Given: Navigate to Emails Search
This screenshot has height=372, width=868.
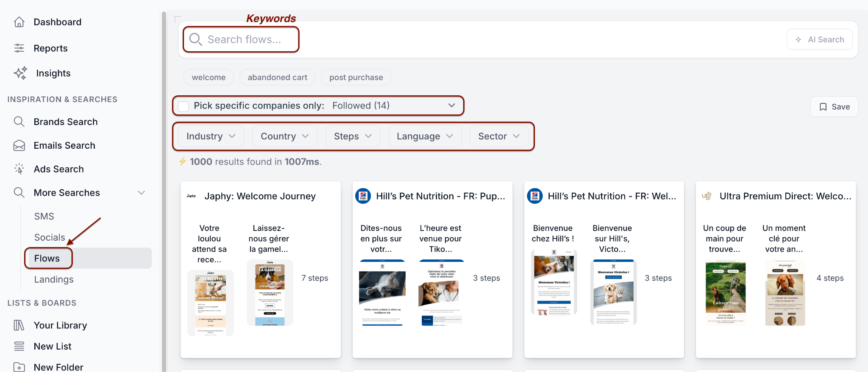Looking at the screenshot, I should [64, 146].
